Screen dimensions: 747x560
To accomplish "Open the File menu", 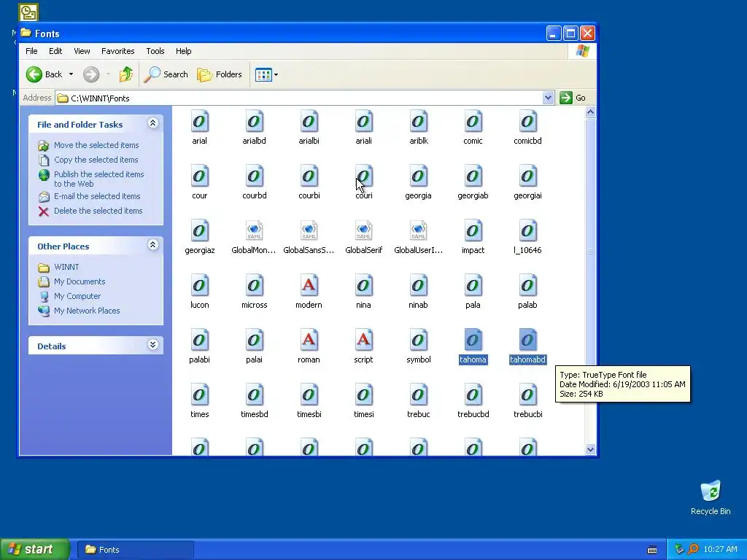I will coord(31,51).
